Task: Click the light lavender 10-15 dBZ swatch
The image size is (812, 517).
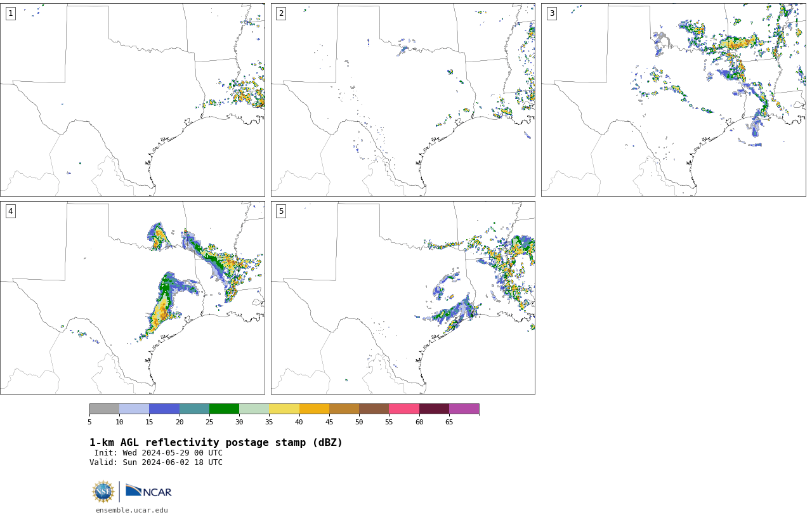Action: (x=134, y=409)
